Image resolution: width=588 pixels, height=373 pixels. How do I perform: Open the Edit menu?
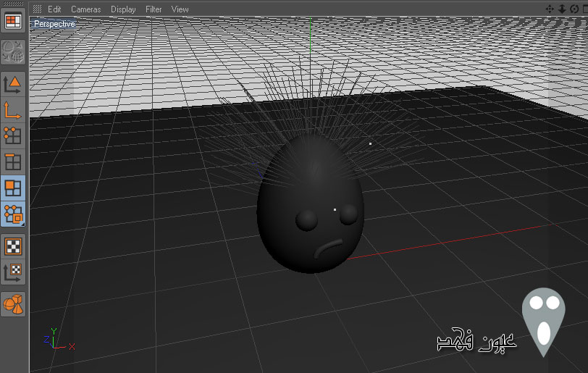54,9
